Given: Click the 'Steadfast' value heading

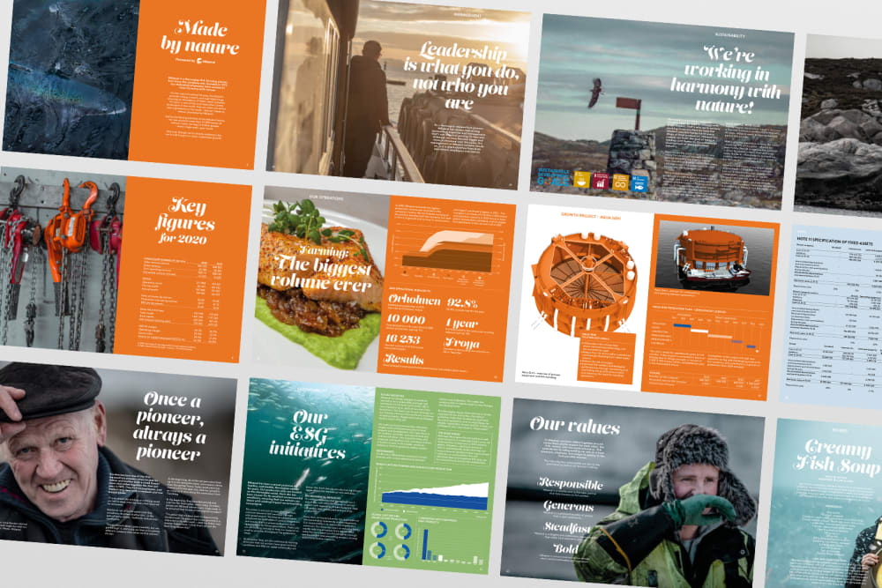Looking at the screenshot, I should [567, 527].
